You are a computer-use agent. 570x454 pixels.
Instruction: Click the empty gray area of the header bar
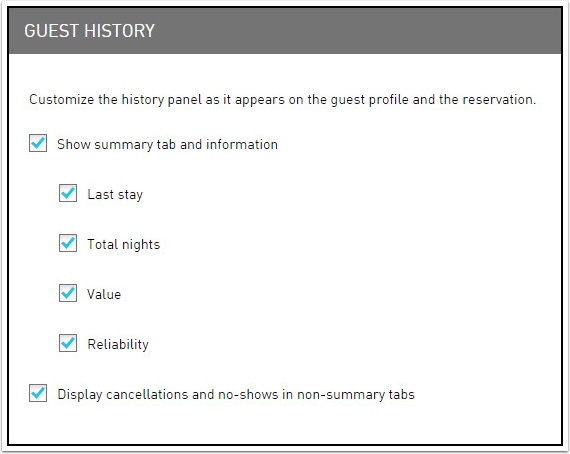pyautogui.click(x=358, y=31)
